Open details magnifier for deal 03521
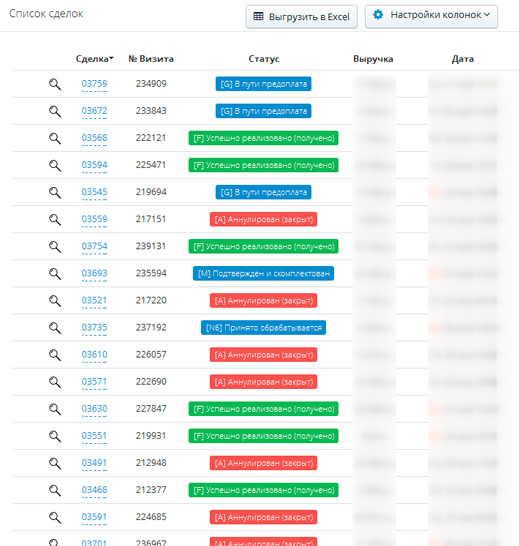Screen dimensions: 519x546 coord(55,301)
